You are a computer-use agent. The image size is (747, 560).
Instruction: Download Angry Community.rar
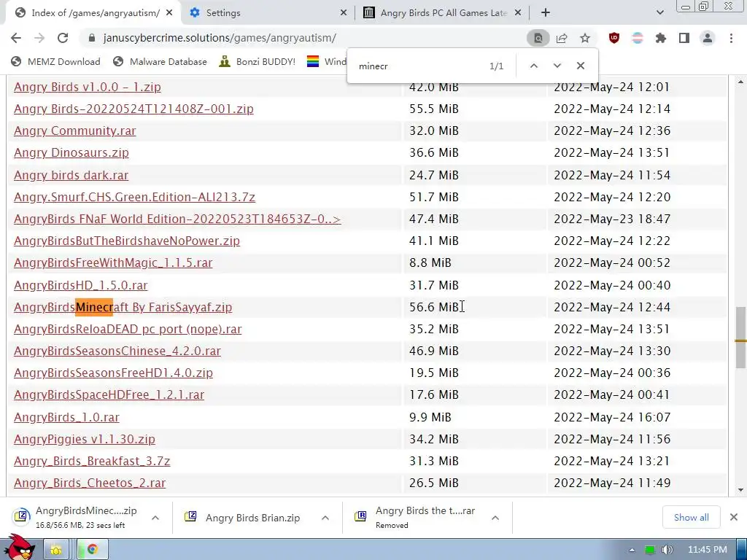click(x=75, y=131)
